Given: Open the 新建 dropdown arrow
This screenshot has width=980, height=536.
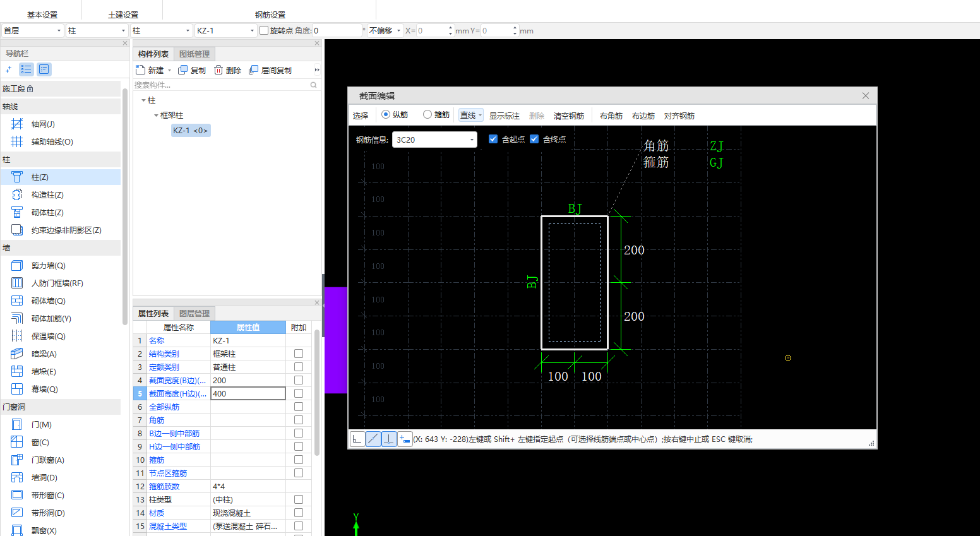Looking at the screenshot, I should click(169, 71).
